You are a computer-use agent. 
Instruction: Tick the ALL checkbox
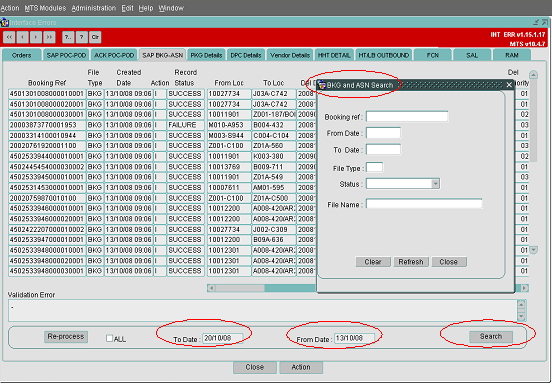[109, 338]
